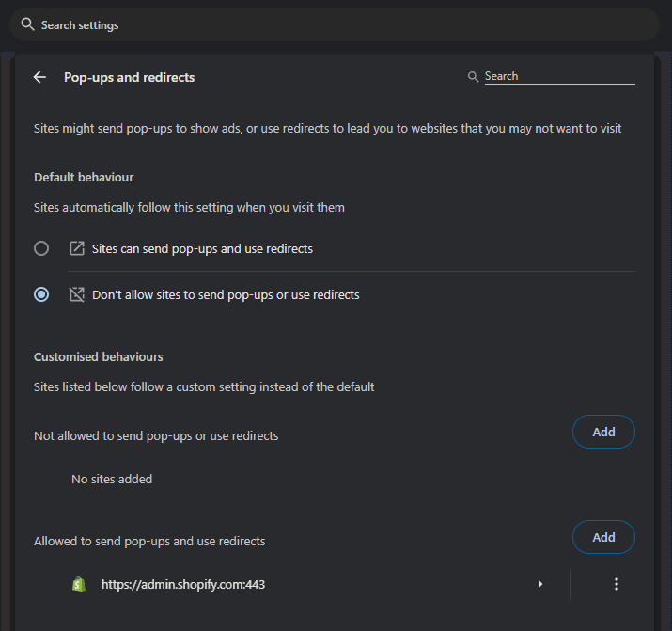This screenshot has width=672, height=631.
Task: Click the 'Customised behaviours' section heading
Action: 99,356
